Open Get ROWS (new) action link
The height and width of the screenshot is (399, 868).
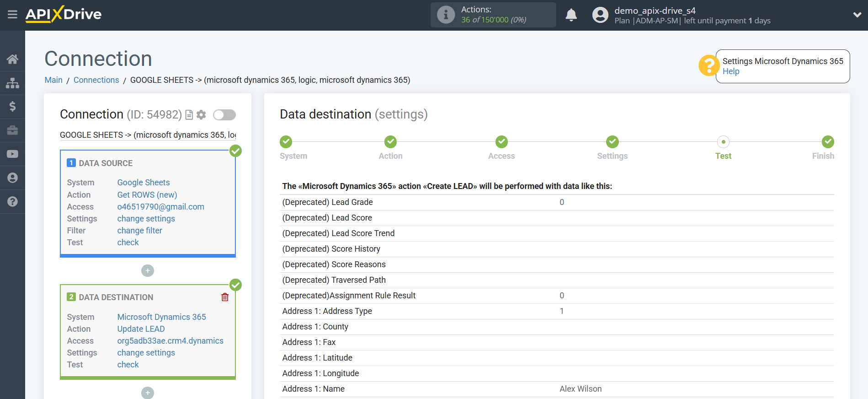pos(147,195)
